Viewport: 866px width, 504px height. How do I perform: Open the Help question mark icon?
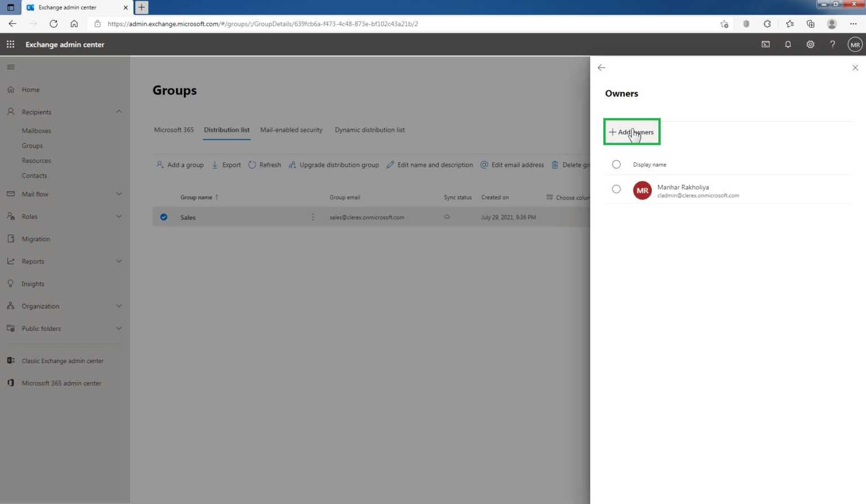tap(833, 44)
